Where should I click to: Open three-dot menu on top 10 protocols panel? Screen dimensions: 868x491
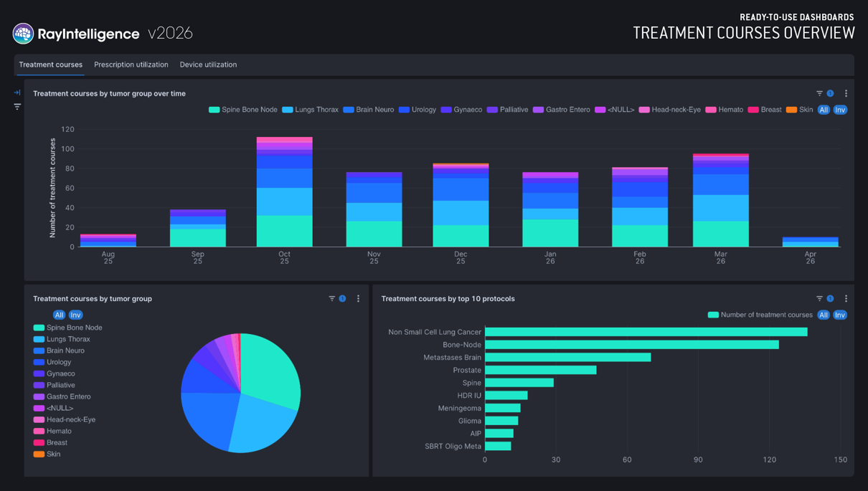click(846, 298)
